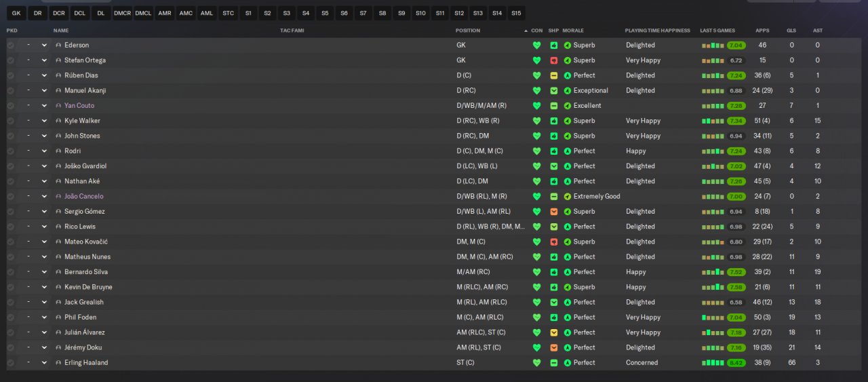Toggle the picked checkbox for Kyle Walker
This screenshot has width=868, height=382.
click(10, 121)
